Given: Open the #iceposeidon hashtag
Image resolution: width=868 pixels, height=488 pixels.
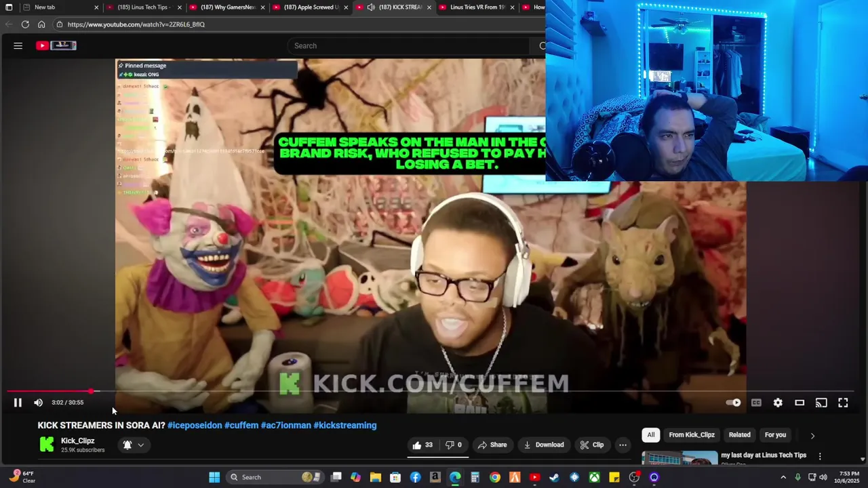Looking at the screenshot, I should click(195, 425).
